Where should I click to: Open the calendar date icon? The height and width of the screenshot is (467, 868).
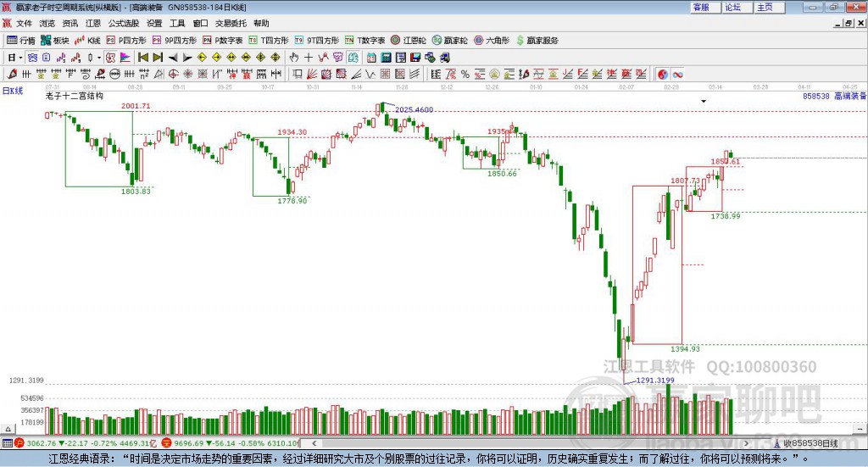pos(371,58)
